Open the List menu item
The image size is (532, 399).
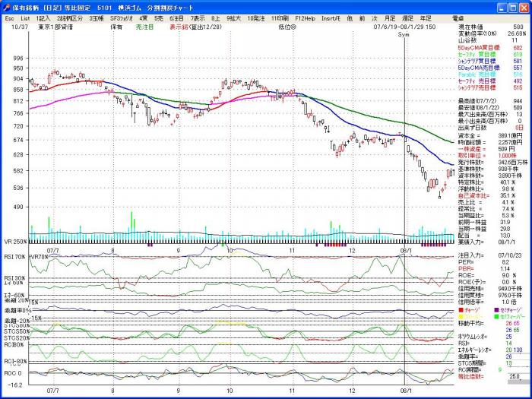tap(25, 17)
